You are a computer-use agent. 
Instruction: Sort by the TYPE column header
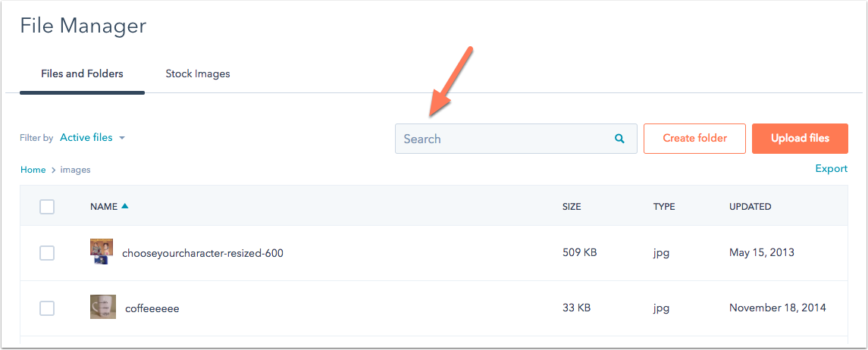[664, 207]
